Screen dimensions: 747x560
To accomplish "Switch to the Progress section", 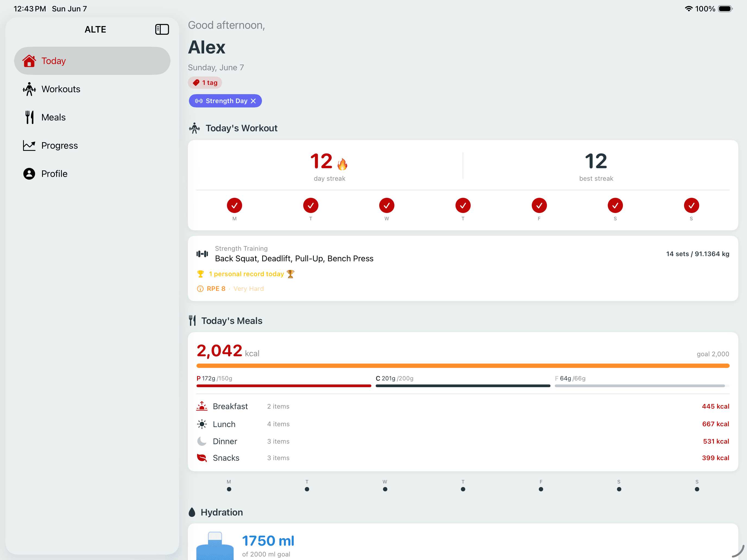I will pyautogui.click(x=92, y=145).
